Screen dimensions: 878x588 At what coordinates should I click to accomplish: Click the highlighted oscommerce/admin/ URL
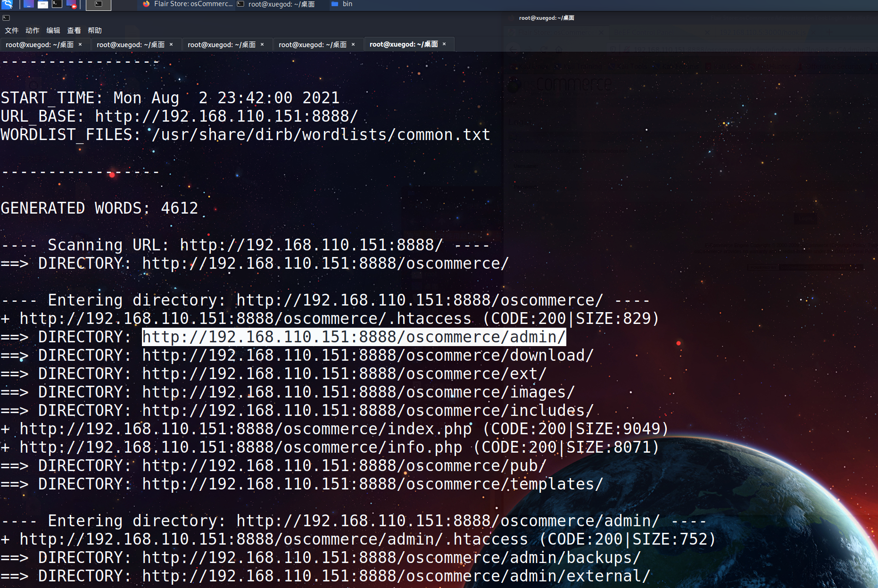tap(354, 337)
